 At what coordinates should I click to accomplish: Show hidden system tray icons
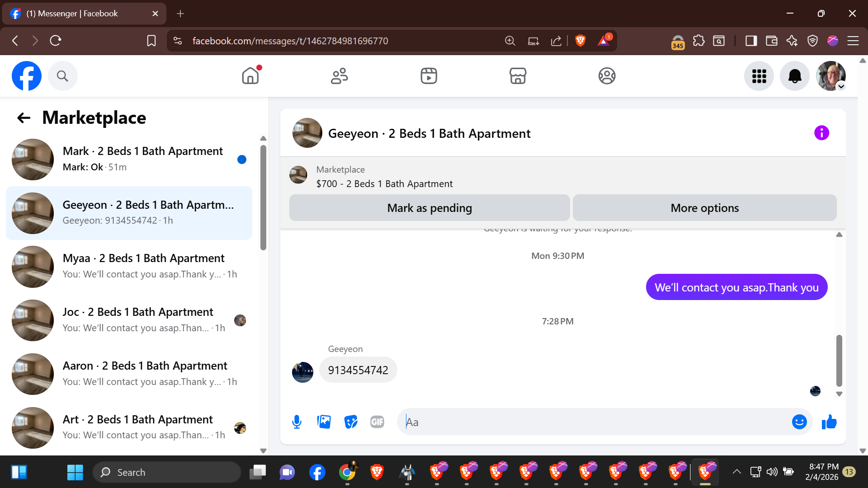[x=736, y=472]
